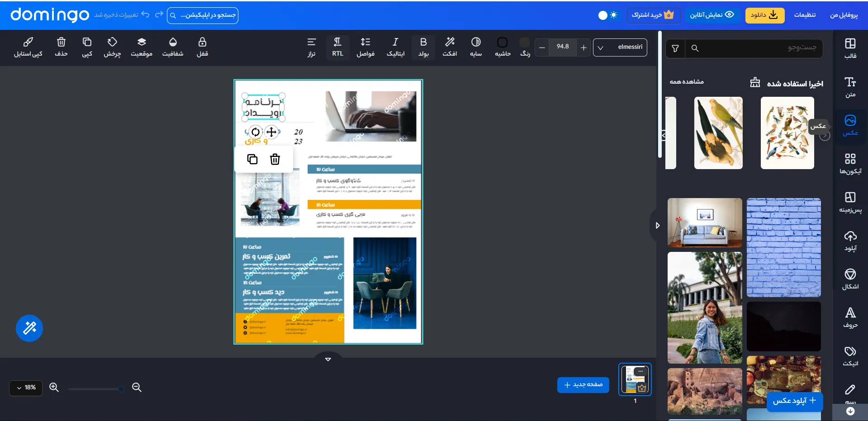Open the آیکون‌ها icons panel
The height and width of the screenshot is (421, 868).
pyautogui.click(x=850, y=164)
